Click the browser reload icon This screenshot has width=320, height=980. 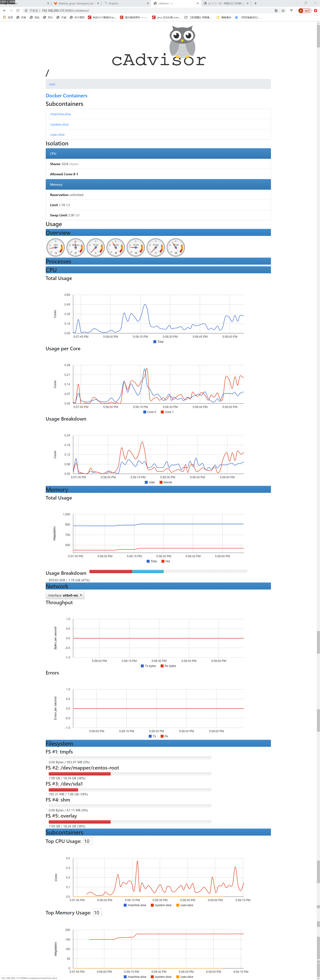pyautogui.click(x=18, y=11)
